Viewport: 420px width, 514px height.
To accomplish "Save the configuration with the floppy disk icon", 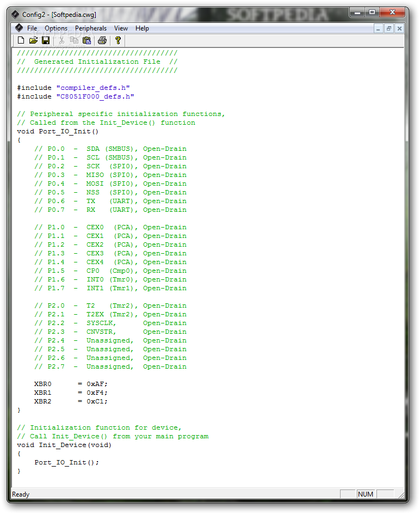I will pyautogui.click(x=46, y=40).
